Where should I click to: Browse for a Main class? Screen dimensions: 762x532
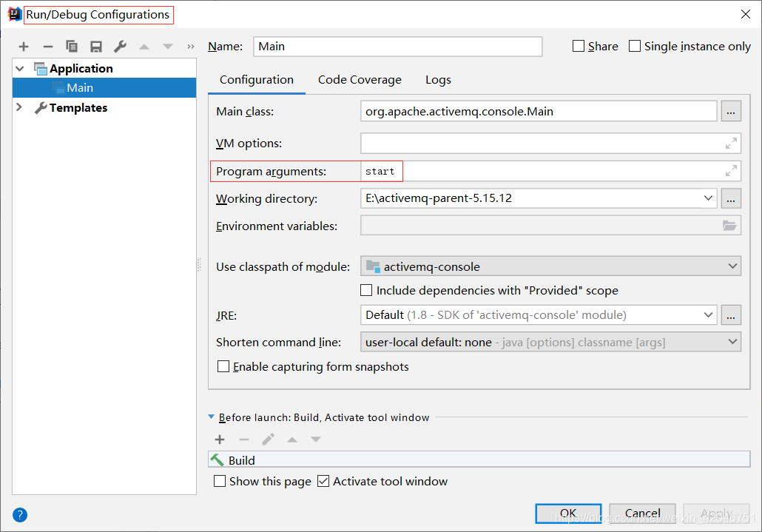(x=731, y=111)
